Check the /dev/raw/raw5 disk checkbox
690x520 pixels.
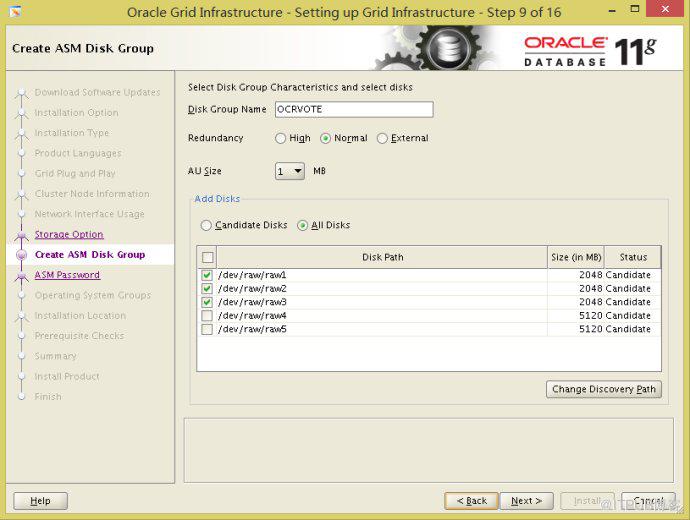(207, 330)
